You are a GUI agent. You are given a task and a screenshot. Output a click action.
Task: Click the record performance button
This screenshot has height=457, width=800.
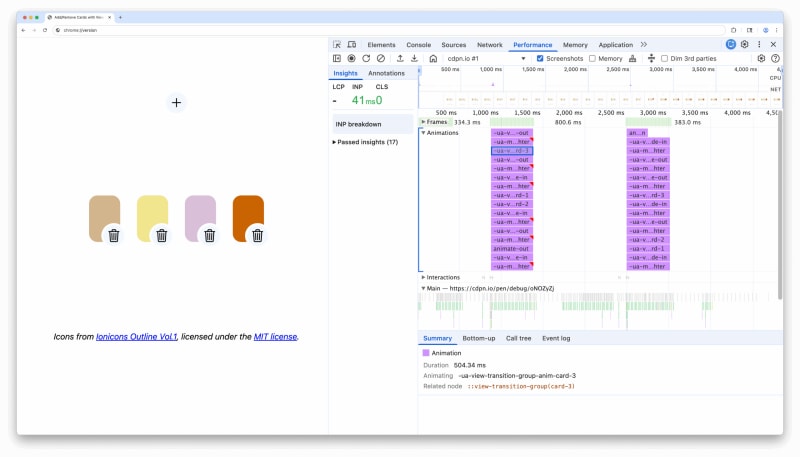pos(351,59)
